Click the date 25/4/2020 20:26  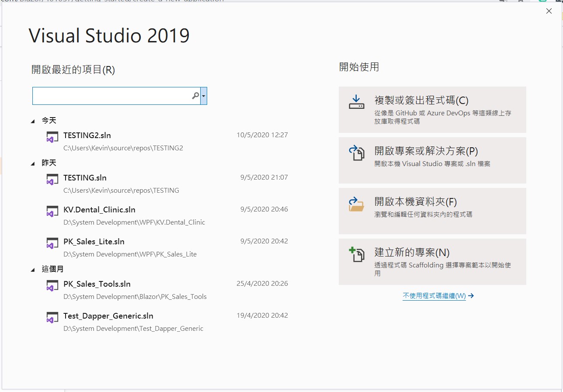tap(262, 284)
